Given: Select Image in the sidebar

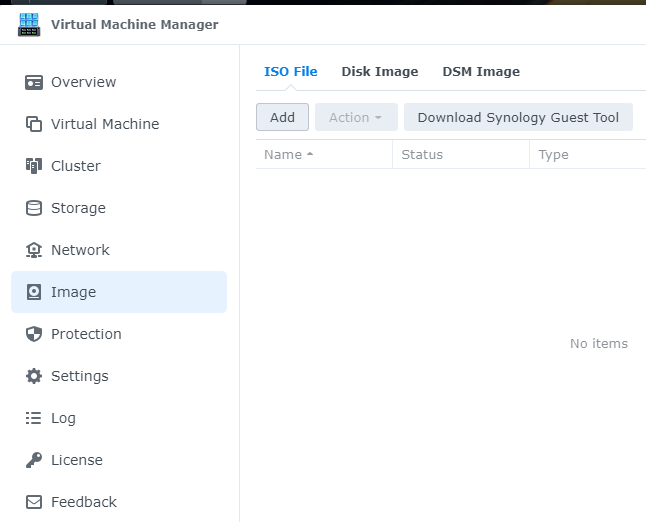Looking at the screenshot, I should coord(119,292).
